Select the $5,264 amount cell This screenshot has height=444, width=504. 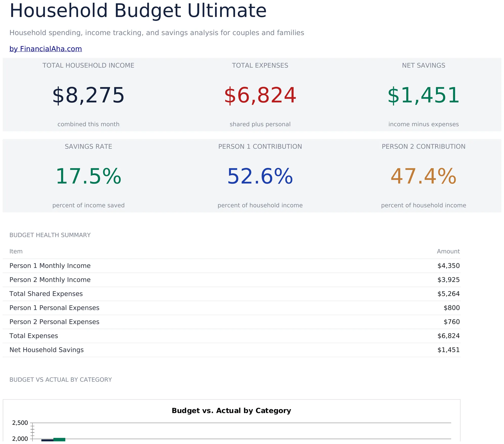coord(449,294)
